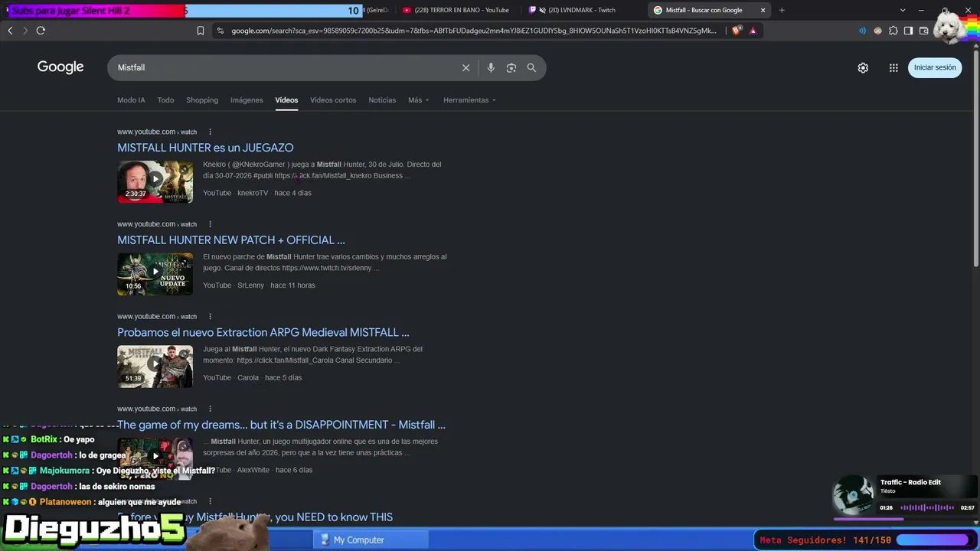Click the Majokumora chat username
This screenshot has width=980, height=551.
64,471
